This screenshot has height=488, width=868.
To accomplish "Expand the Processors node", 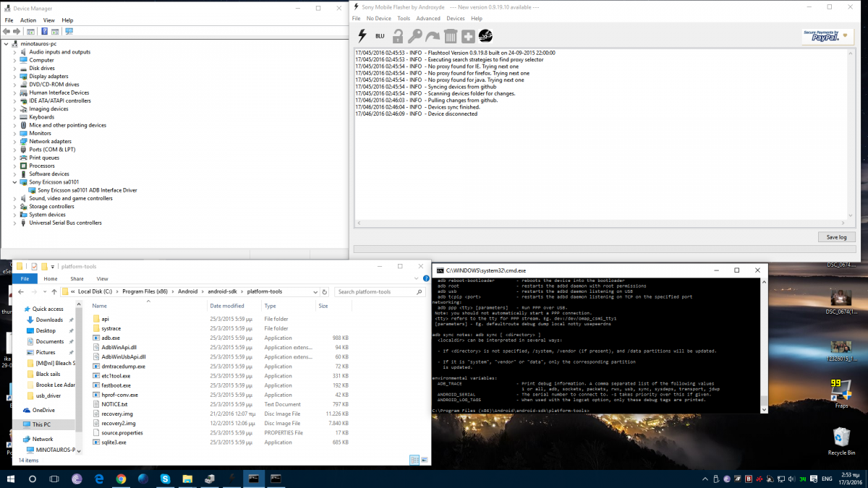I will click(15, 166).
